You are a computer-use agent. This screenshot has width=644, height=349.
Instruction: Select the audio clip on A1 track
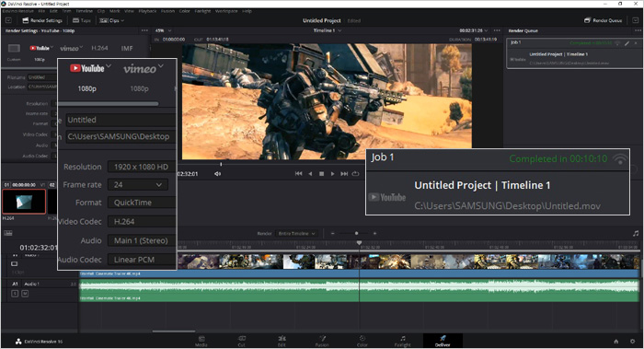pyautogui.click(x=359, y=291)
